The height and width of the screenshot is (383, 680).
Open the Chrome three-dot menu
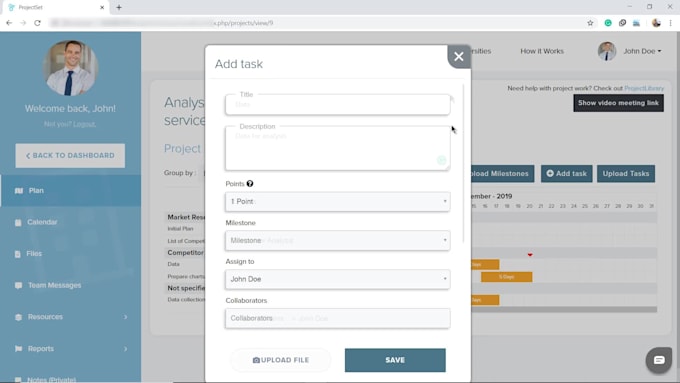coord(670,23)
